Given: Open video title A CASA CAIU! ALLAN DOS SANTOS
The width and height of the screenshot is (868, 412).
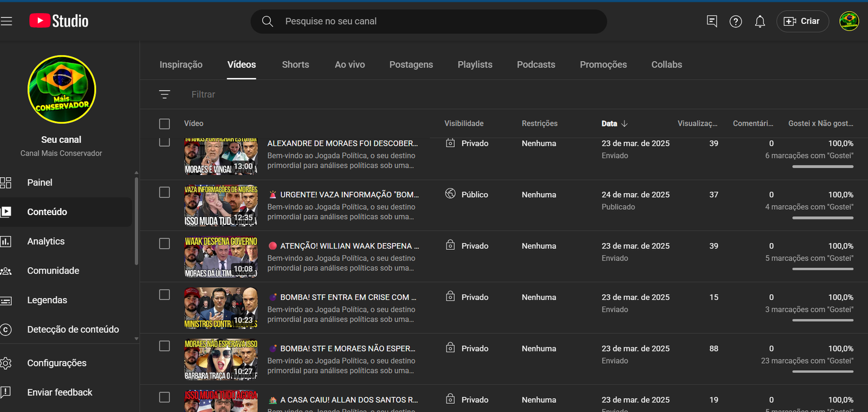Looking at the screenshot, I should tap(343, 400).
